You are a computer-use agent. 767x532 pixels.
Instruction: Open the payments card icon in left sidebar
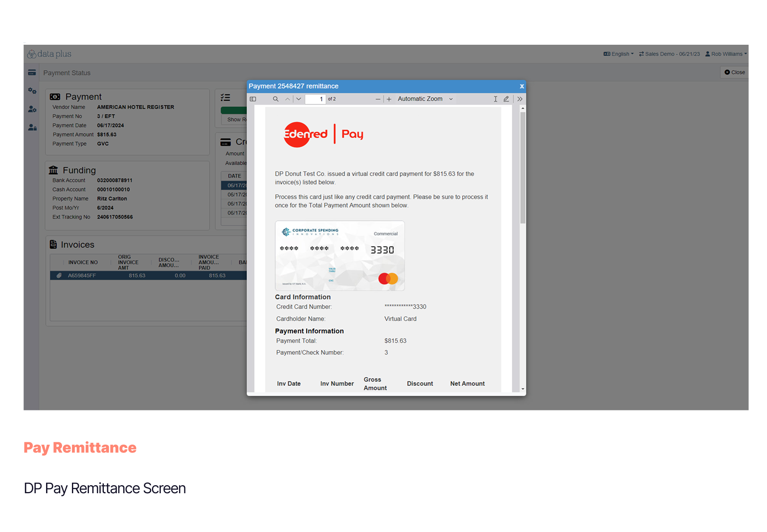click(32, 73)
